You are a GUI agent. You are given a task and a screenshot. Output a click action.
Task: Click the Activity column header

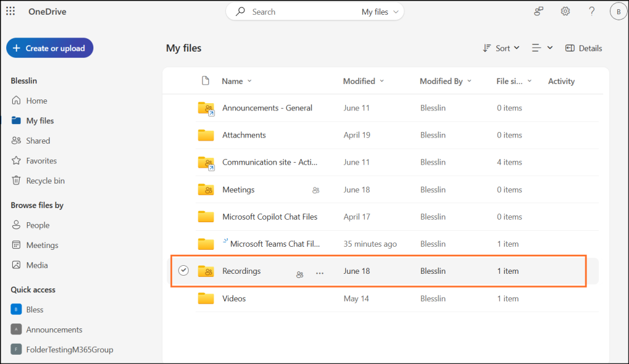(x=561, y=81)
